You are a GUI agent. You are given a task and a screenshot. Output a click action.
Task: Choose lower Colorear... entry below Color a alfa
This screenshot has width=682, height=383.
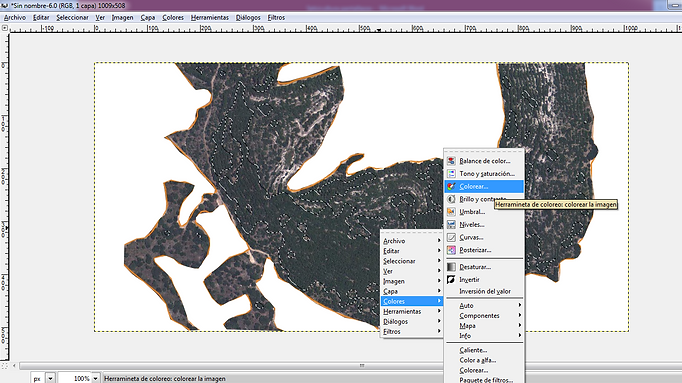pyautogui.click(x=484, y=370)
